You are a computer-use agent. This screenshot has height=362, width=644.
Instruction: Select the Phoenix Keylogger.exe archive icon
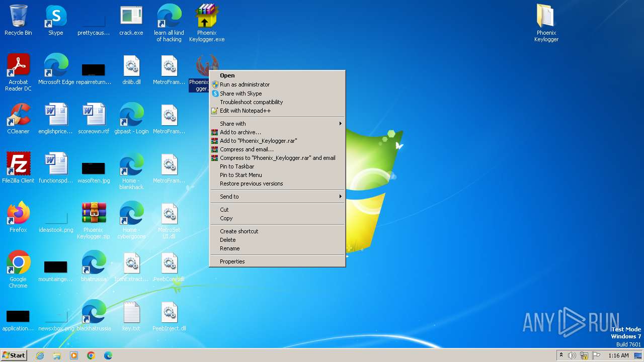point(207,23)
